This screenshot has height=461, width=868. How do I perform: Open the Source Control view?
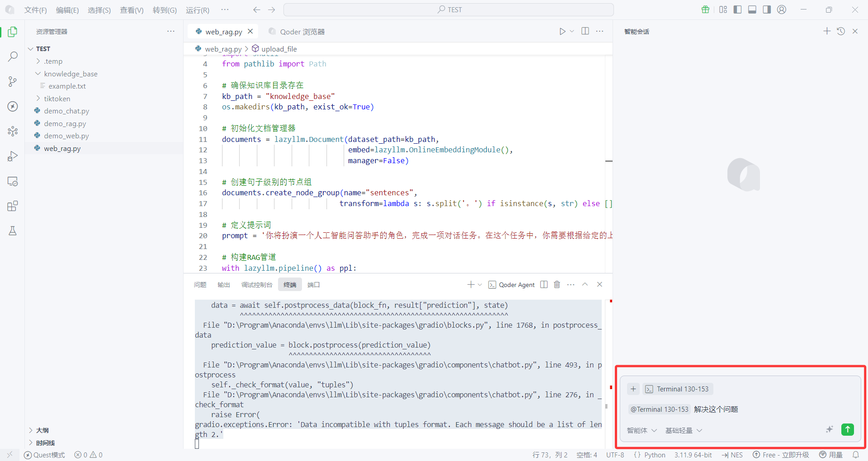(x=13, y=81)
